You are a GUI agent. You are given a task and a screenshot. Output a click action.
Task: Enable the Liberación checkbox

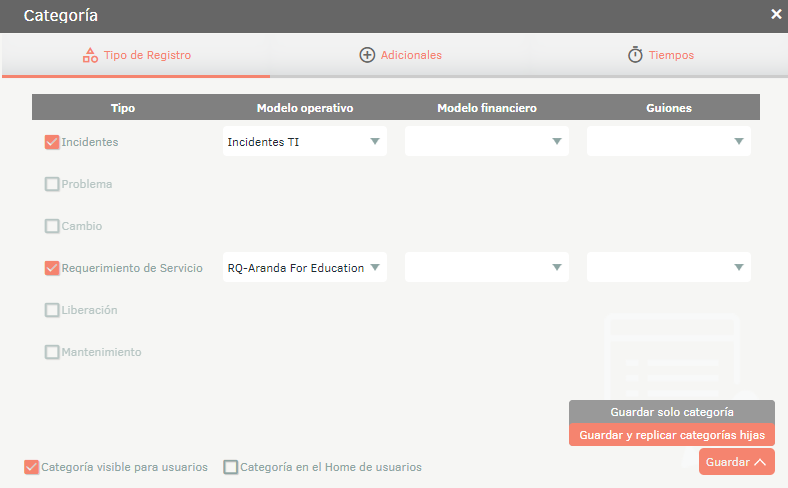point(52,310)
